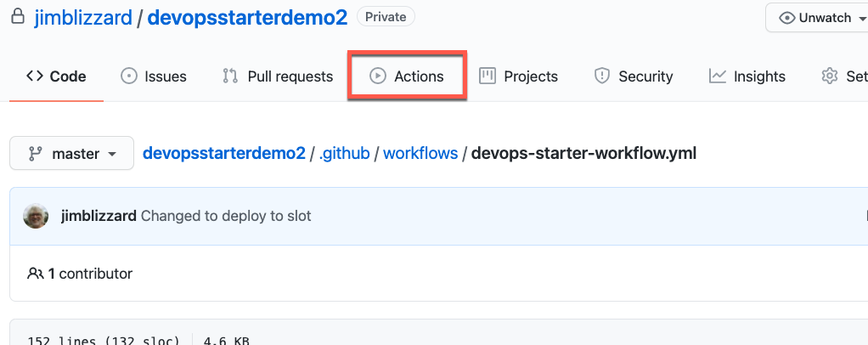The height and width of the screenshot is (345, 868).
Task: Click the eye icon in Unwatch button
Action: tap(786, 18)
